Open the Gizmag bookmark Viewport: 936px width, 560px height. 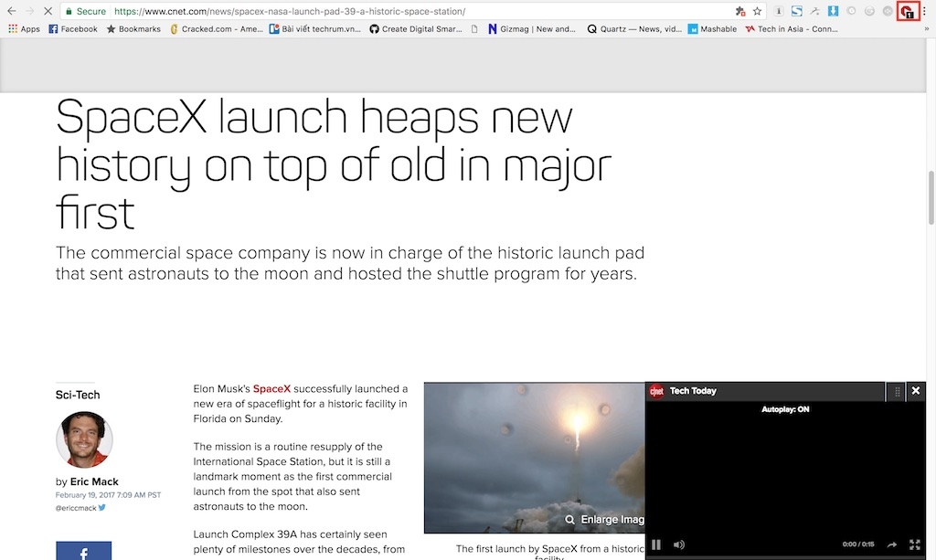pos(532,28)
